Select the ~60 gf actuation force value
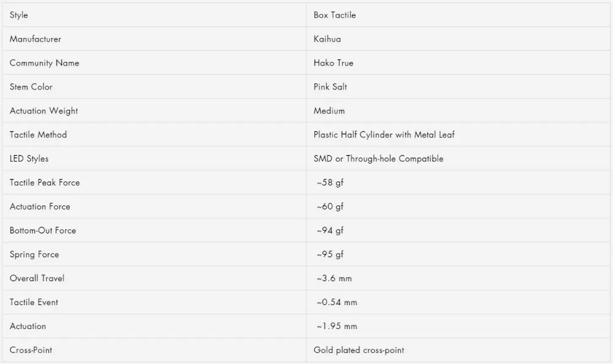The width and height of the screenshot is (613, 364). (x=330, y=207)
